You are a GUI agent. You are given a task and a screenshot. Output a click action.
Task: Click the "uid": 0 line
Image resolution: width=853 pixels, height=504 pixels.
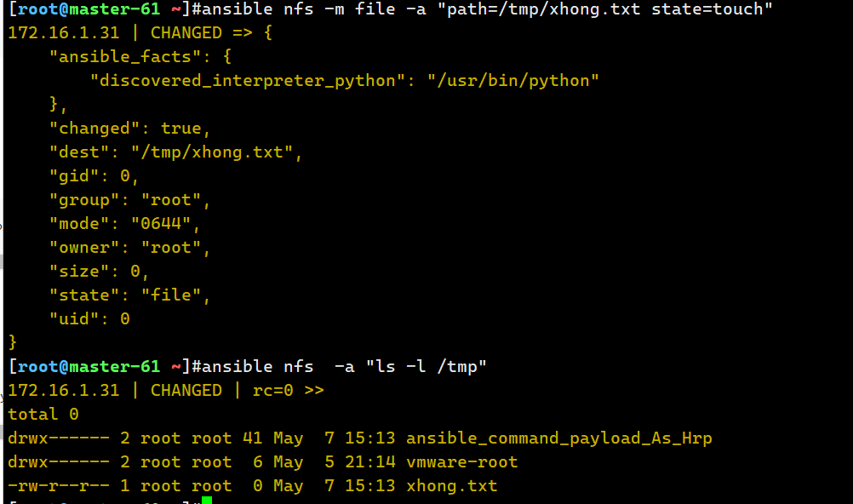tap(89, 319)
